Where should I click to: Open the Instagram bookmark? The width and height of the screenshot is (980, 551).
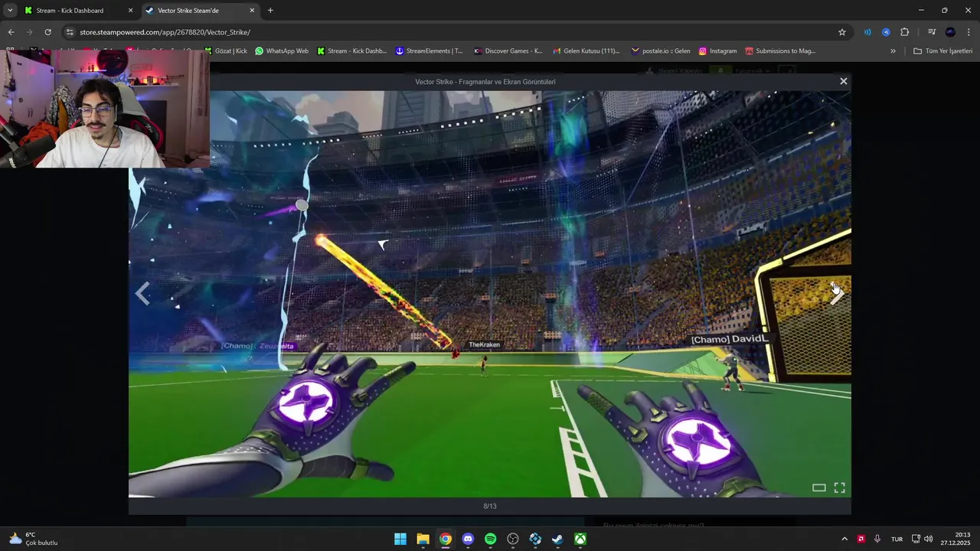(x=717, y=51)
